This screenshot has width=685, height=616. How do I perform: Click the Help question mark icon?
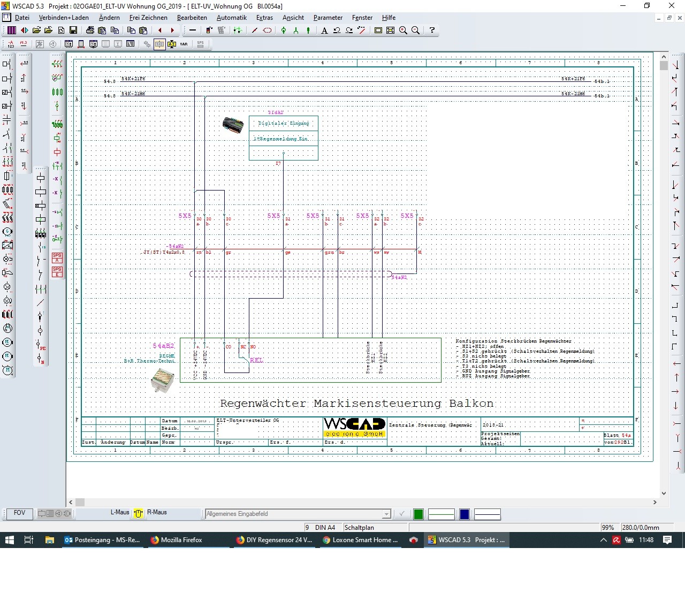tap(432, 31)
